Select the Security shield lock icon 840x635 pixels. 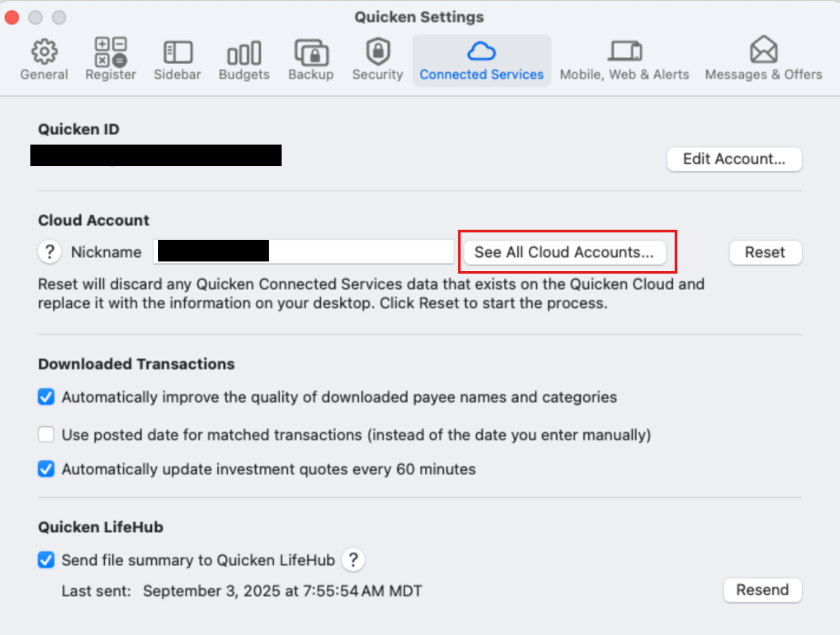click(x=377, y=51)
